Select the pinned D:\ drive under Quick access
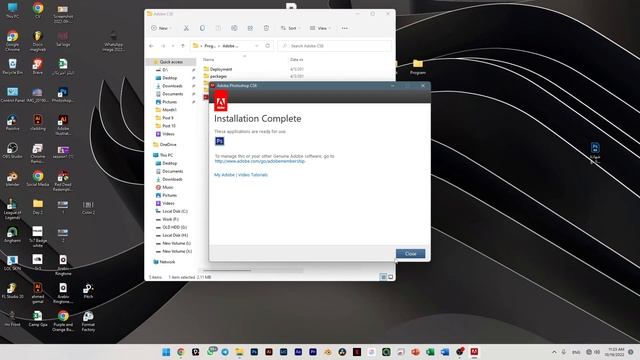The height and width of the screenshot is (360, 640). point(165,70)
